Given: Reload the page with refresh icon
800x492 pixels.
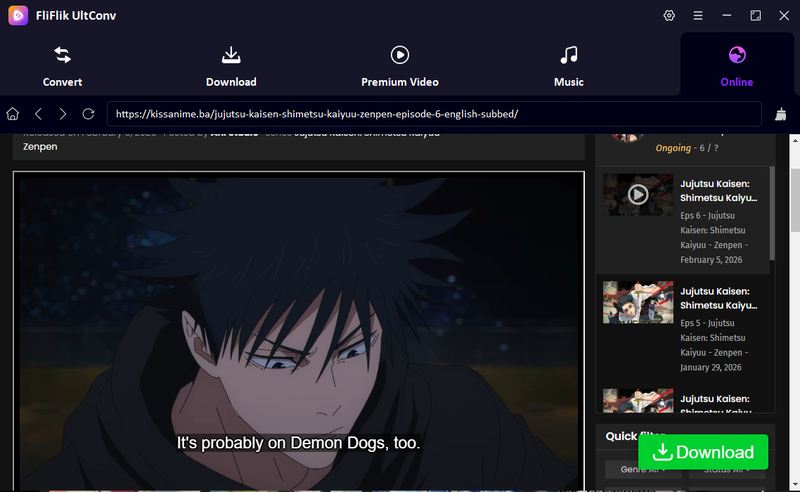Looking at the screenshot, I should [88, 114].
